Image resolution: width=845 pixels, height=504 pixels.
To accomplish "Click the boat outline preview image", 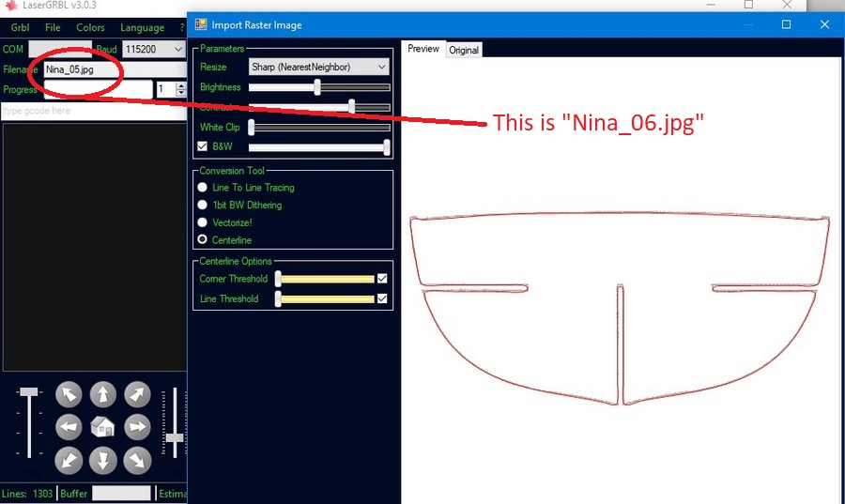I will tap(620, 308).
